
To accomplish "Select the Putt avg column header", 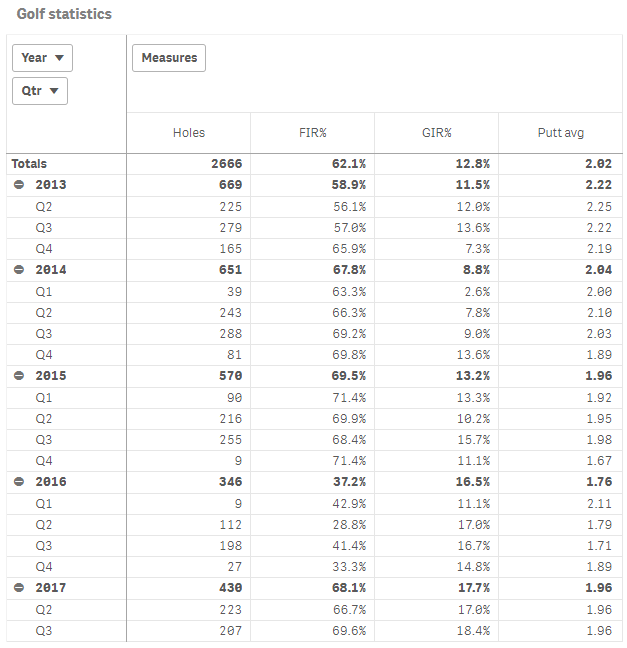I will coord(559,132).
